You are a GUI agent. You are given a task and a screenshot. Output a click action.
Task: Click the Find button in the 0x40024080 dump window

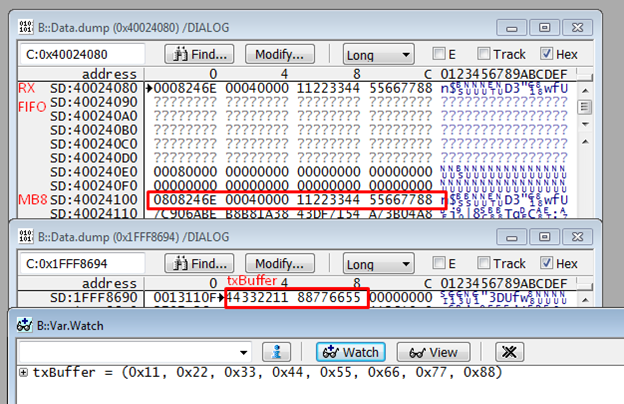pyautogui.click(x=199, y=54)
